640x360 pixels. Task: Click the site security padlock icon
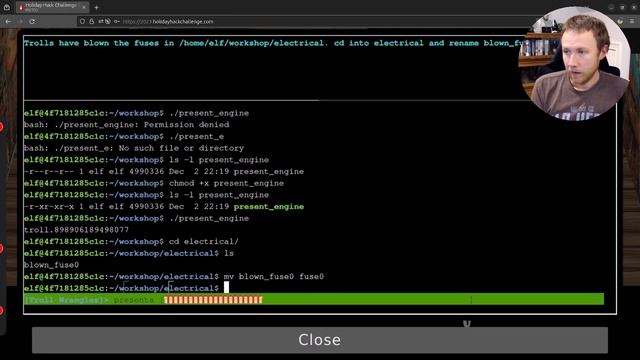point(91,21)
